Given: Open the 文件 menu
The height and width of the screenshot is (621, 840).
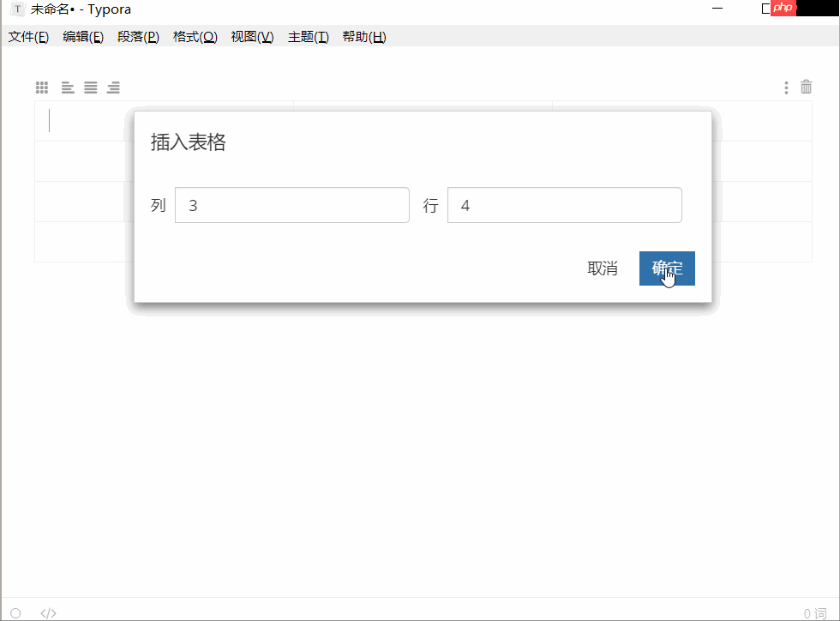Looking at the screenshot, I should 28,37.
